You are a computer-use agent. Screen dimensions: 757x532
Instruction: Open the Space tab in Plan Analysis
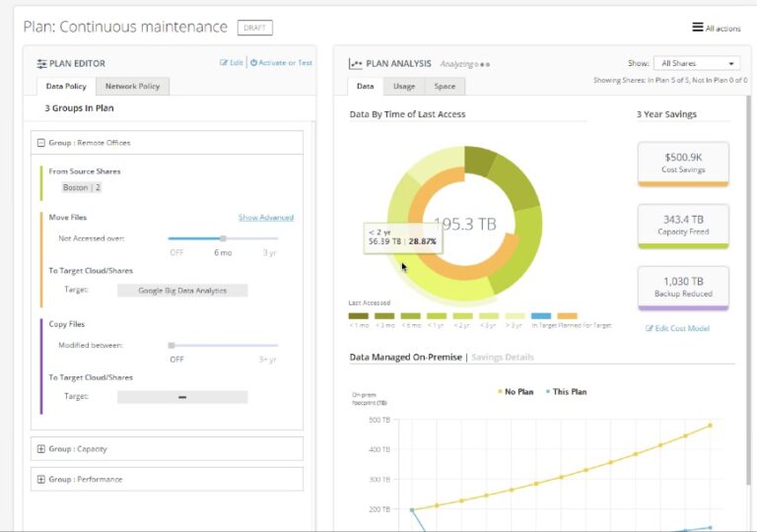[x=445, y=87]
